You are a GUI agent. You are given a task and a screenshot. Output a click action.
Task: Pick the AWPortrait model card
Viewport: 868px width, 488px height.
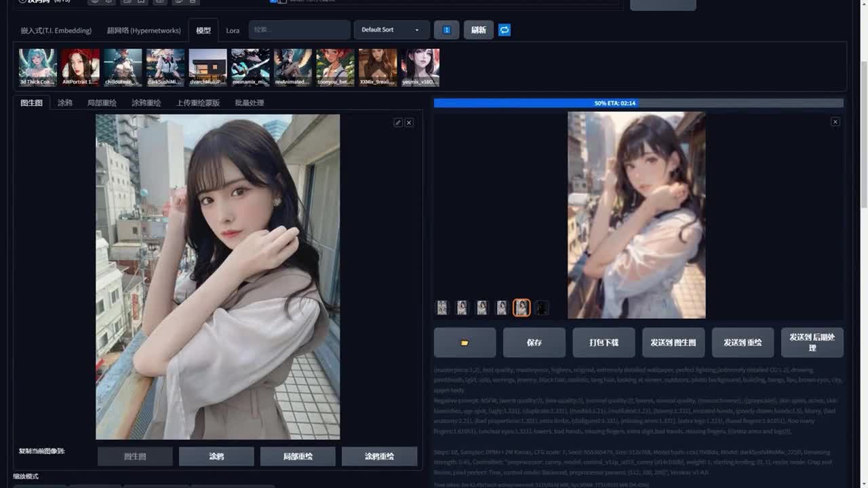80,67
